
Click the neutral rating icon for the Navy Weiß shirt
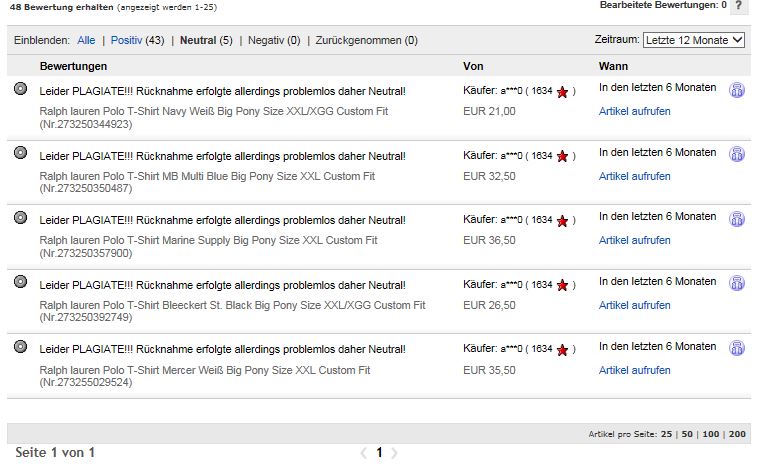click(x=20, y=89)
